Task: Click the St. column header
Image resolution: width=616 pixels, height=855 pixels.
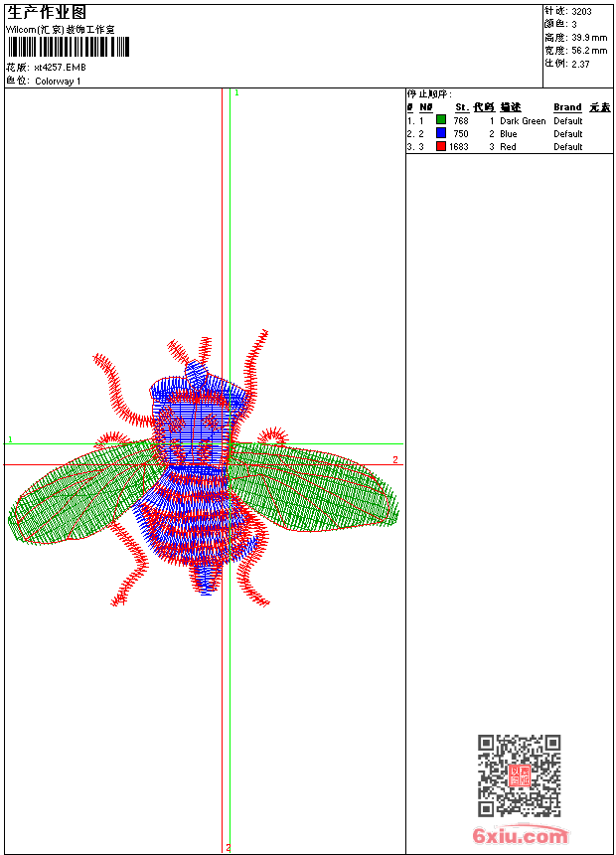Action: [x=461, y=107]
